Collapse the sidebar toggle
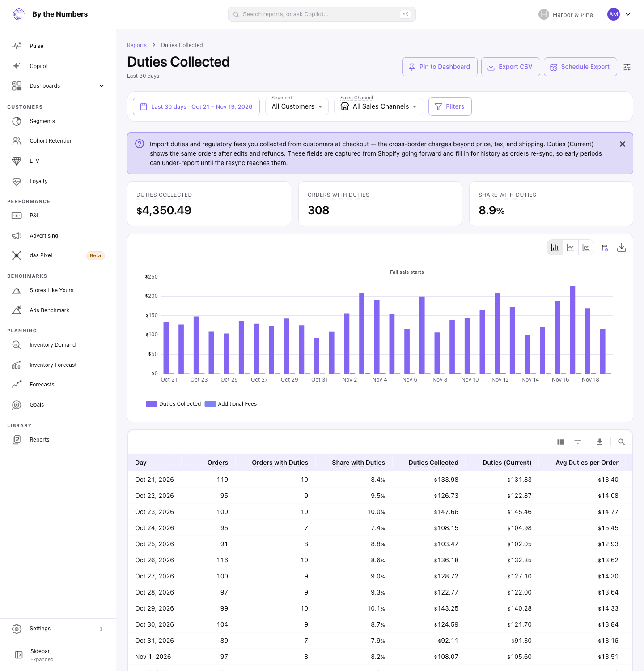Screen dimensions: 644x671 pos(19,655)
